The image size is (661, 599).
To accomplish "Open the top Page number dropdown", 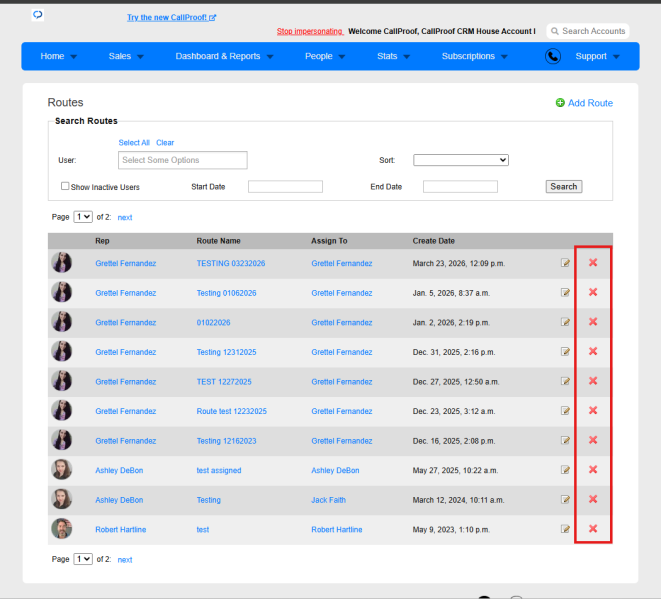I will coord(83,217).
